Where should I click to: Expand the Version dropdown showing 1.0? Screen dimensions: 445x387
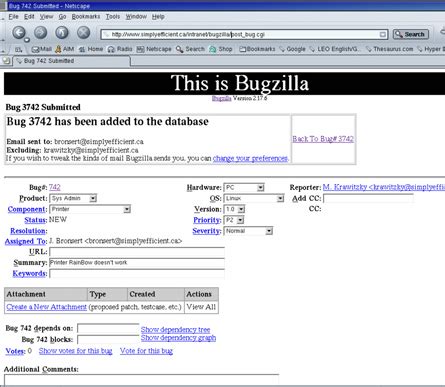[x=235, y=209]
